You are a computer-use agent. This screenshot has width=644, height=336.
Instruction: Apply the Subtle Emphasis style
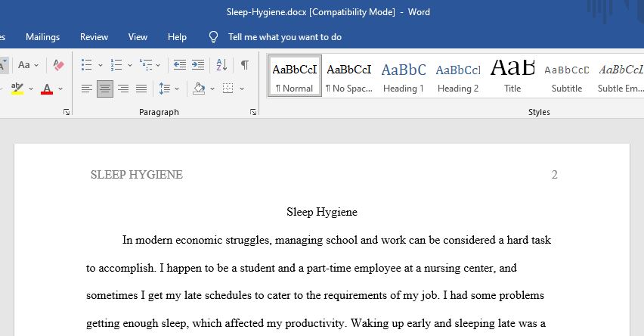620,76
